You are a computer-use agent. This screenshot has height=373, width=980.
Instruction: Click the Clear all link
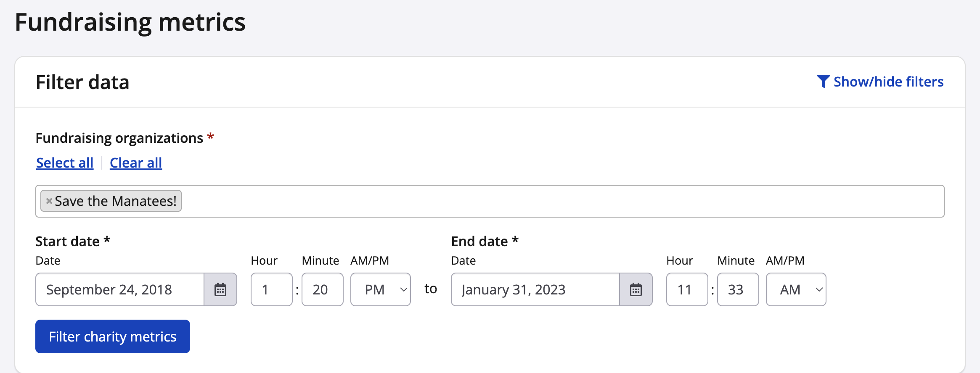(136, 163)
